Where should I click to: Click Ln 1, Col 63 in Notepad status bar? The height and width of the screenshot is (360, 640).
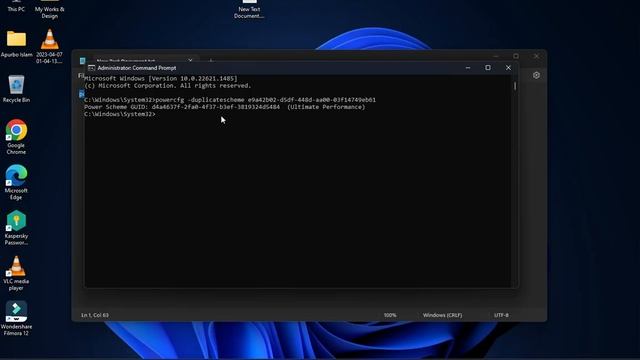point(95,315)
